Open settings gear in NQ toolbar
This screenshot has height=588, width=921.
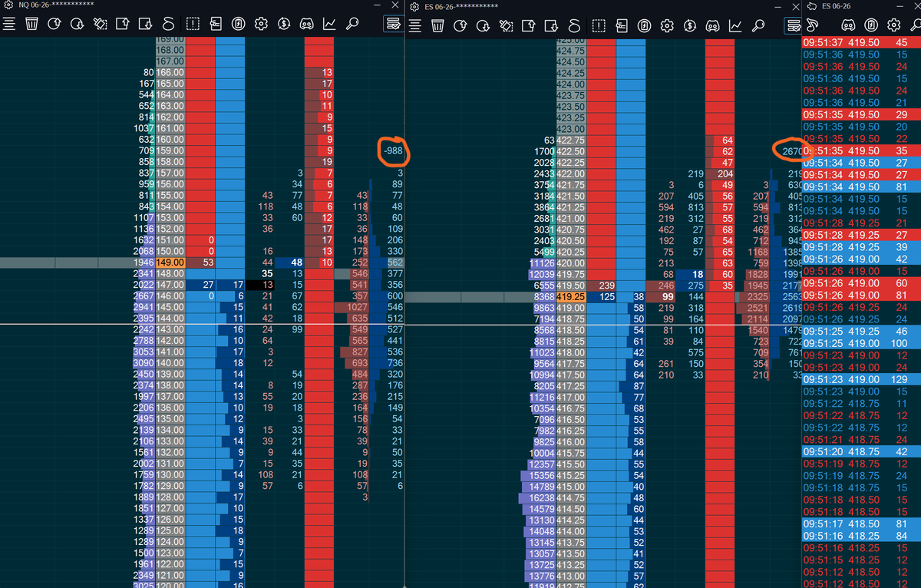tap(261, 24)
